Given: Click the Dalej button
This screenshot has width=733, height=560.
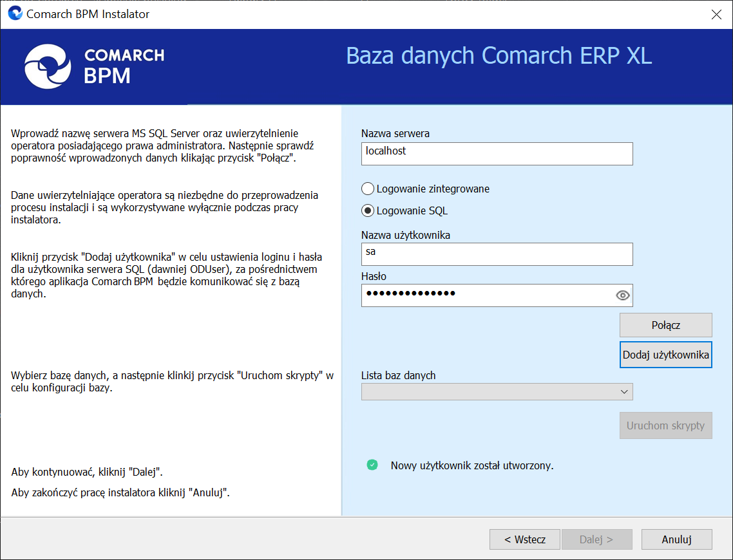Looking at the screenshot, I should [596, 539].
